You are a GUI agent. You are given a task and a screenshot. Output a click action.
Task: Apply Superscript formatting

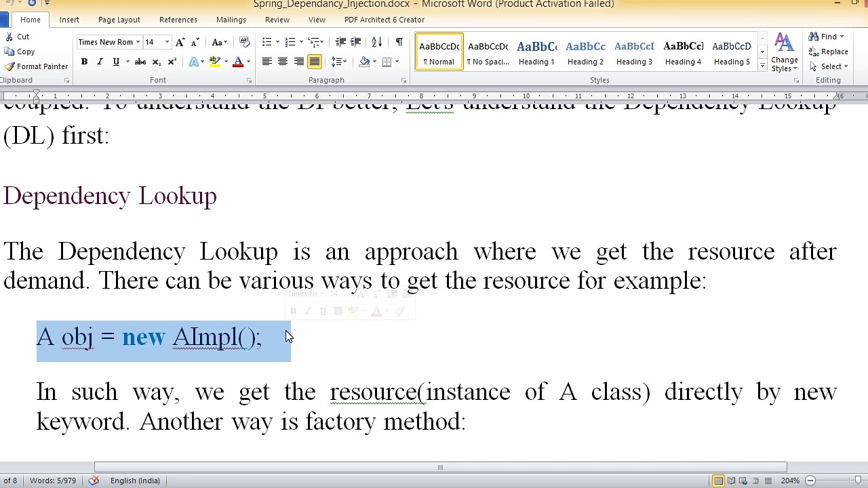tap(172, 62)
